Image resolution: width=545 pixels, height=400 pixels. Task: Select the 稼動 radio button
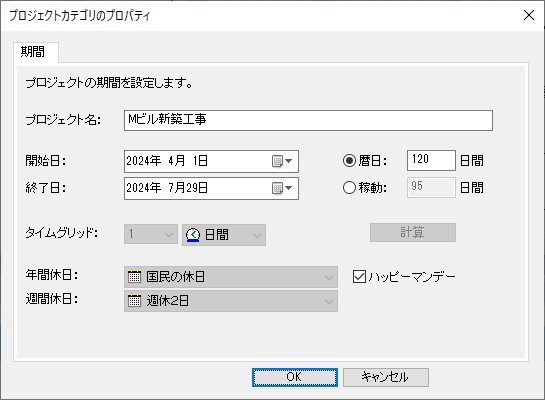pos(349,188)
